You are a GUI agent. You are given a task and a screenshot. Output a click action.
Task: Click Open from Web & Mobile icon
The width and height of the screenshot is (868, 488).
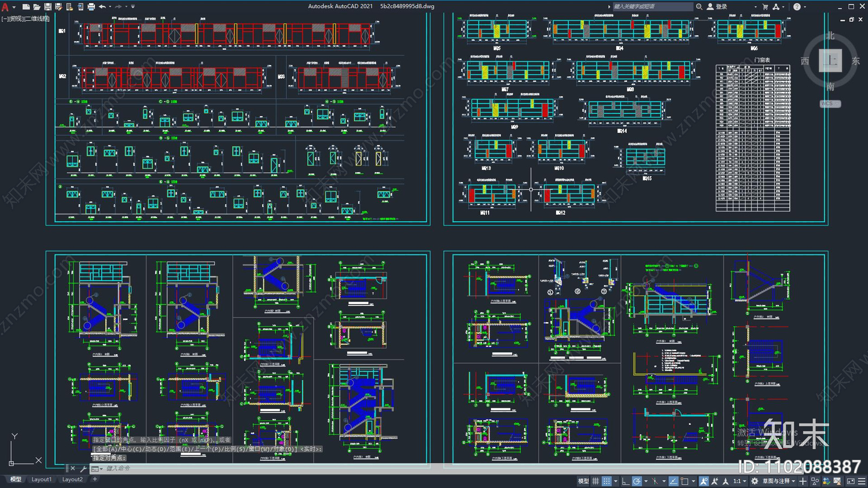[x=69, y=7]
